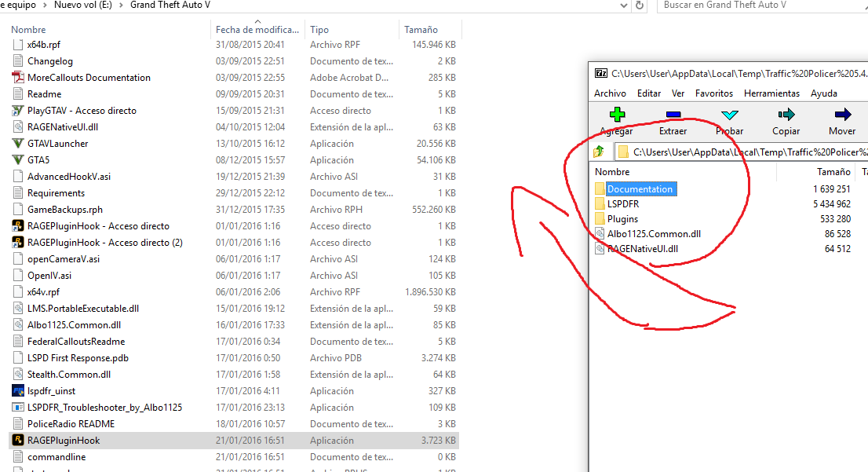Image resolution: width=868 pixels, height=472 pixels.
Task: Click the RAGEPluginHook - Acceso directo (2) icon
Action: pos(18,243)
